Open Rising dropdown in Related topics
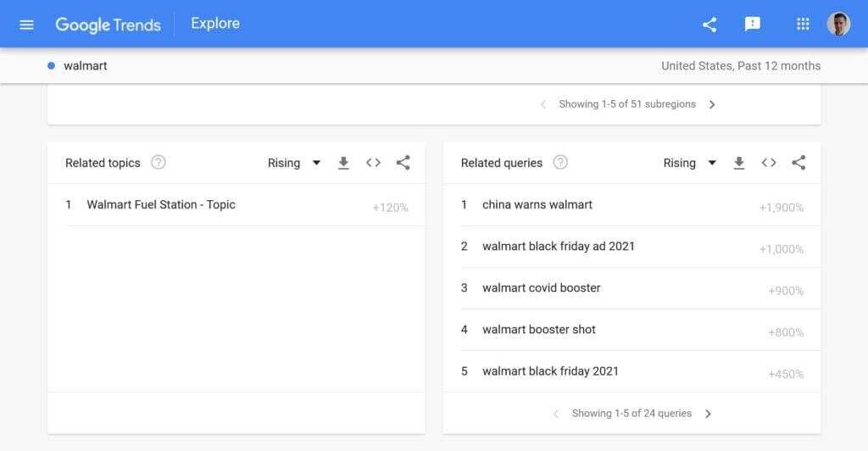 (x=294, y=163)
